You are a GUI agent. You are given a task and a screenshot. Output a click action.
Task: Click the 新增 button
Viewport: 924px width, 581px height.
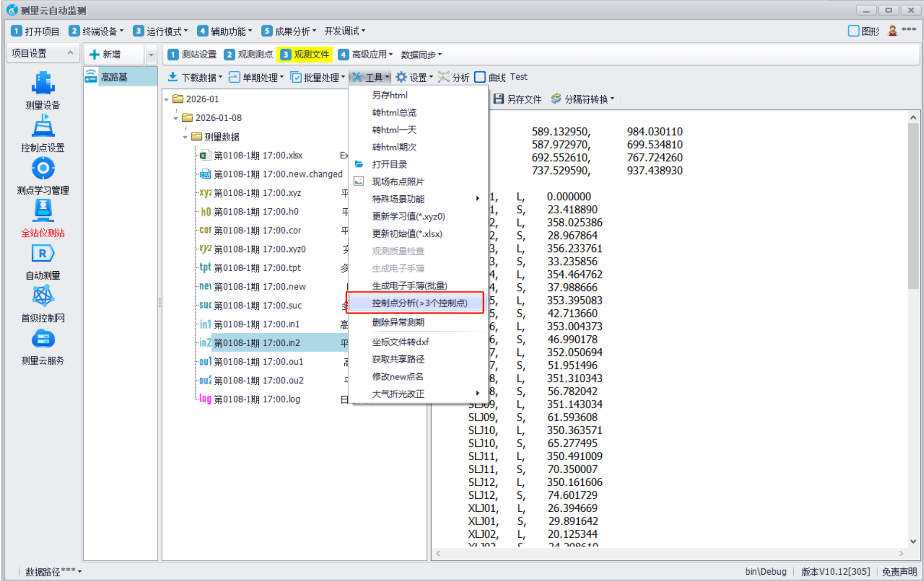pos(111,54)
